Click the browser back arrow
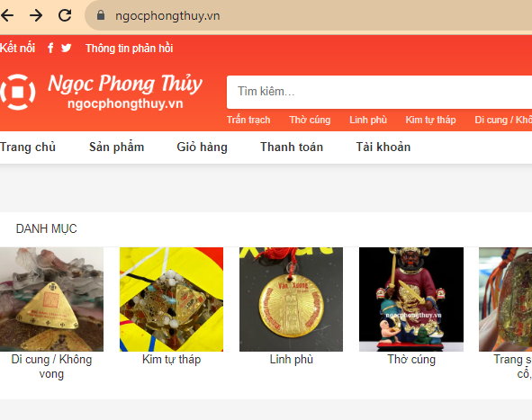The height and width of the screenshot is (420, 532). point(7,15)
